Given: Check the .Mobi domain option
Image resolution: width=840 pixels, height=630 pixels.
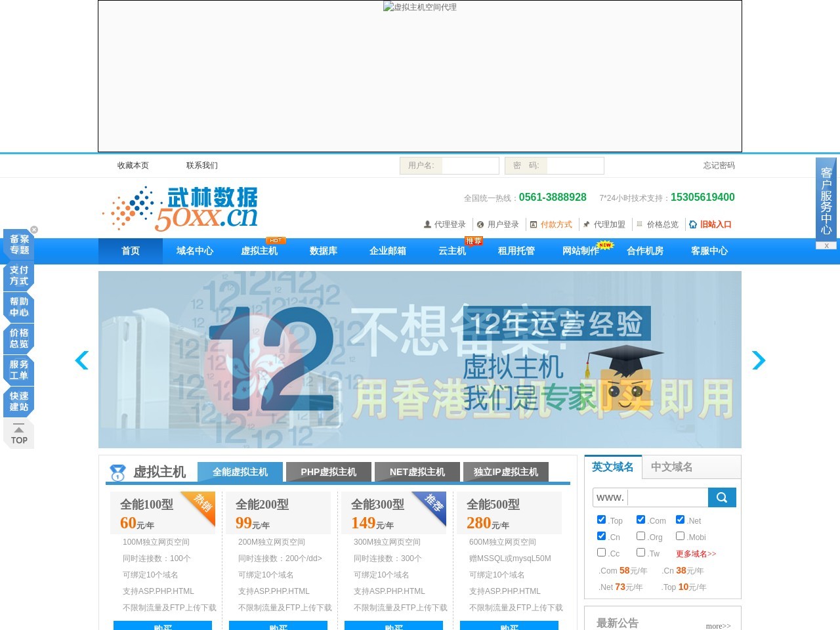Looking at the screenshot, I should 680,536.
